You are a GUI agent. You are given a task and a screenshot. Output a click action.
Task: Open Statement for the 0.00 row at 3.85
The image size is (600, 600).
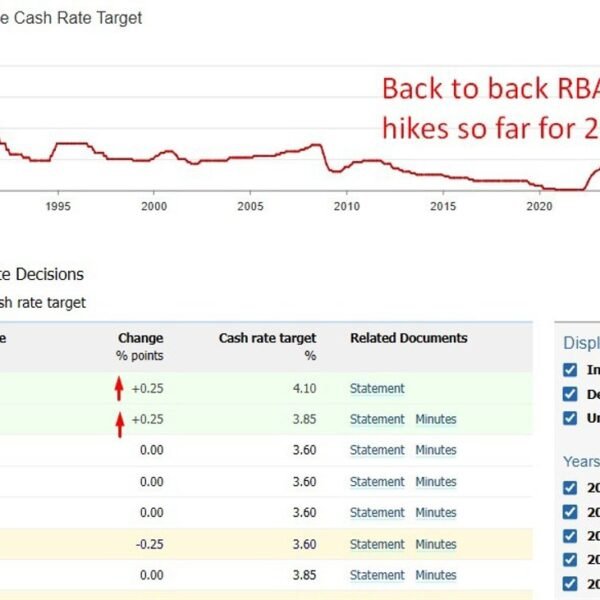click(x=377, y=575)
